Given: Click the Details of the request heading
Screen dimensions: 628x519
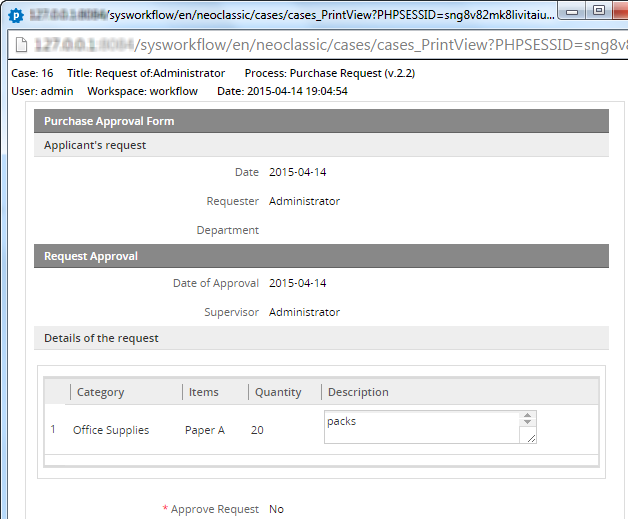Looking at the screenshot, I should tap(101, 338).
